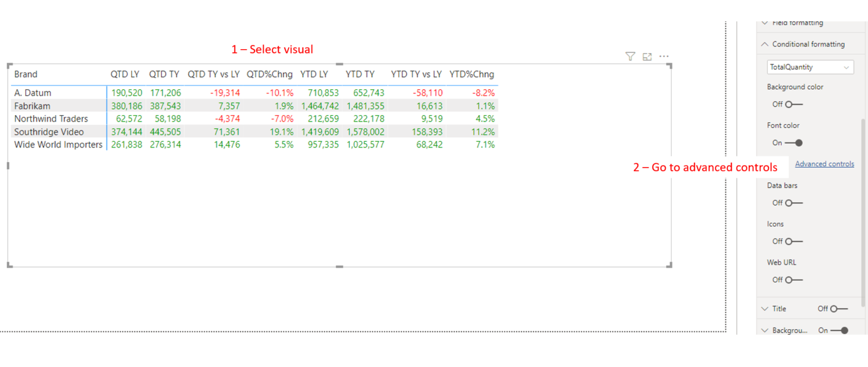Open the TotalQuantity field dropdown
The width and height of the screenshot is (868, 367).
pyautogui.click(x=847, y=67)
